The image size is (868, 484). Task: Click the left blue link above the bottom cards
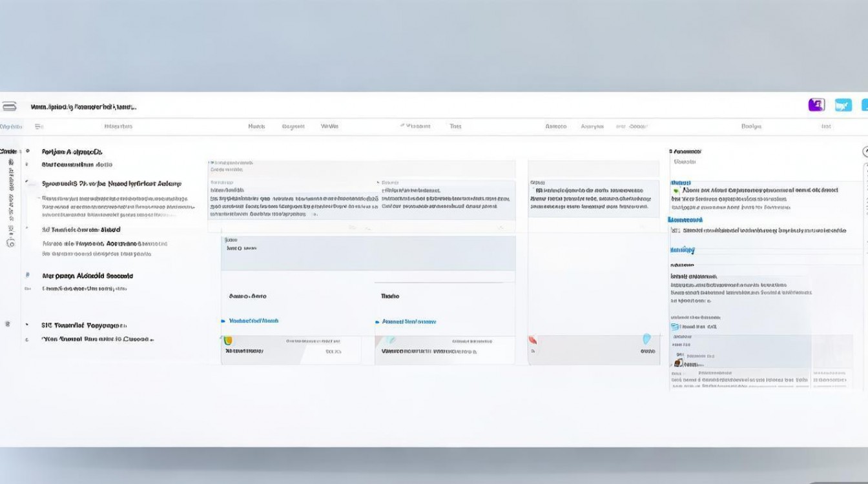pos(253,321)
